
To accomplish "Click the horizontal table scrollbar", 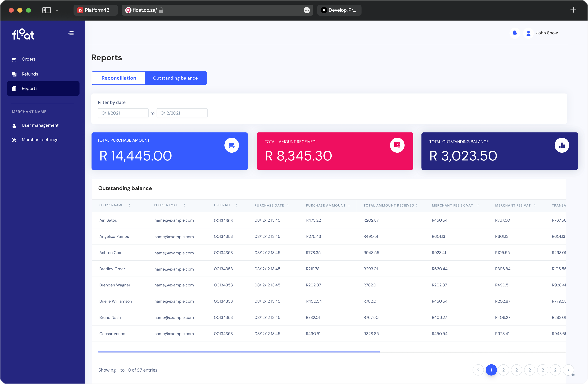I will (x=239, y=352).
